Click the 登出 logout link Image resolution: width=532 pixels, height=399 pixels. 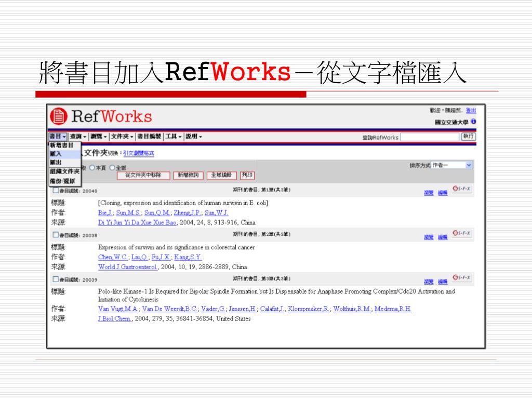[x=471, y=111]
